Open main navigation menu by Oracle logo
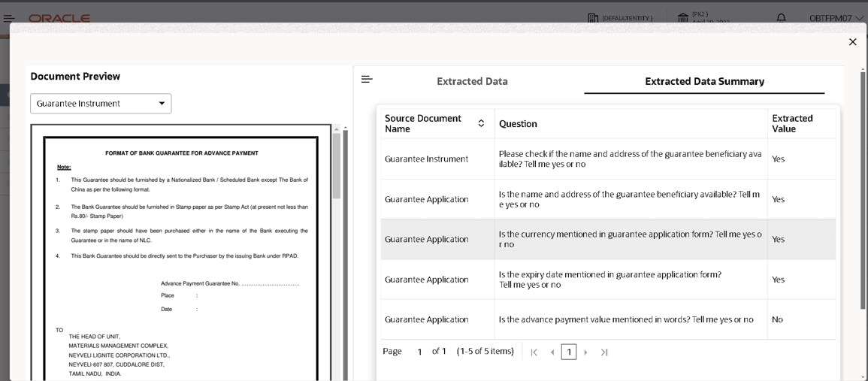 (x=9, y=18)
